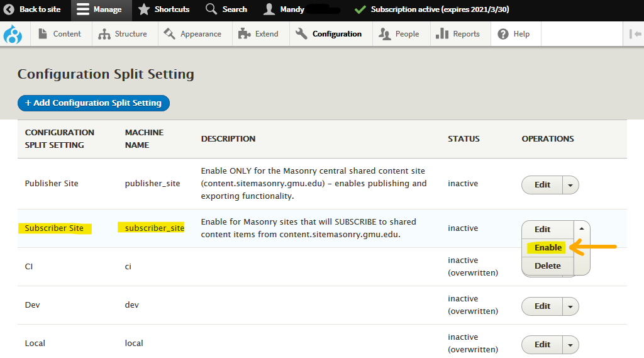The image size is (644, 358).
Task: Click Publisher Site inactive status
Action: [x=463, y=183]
